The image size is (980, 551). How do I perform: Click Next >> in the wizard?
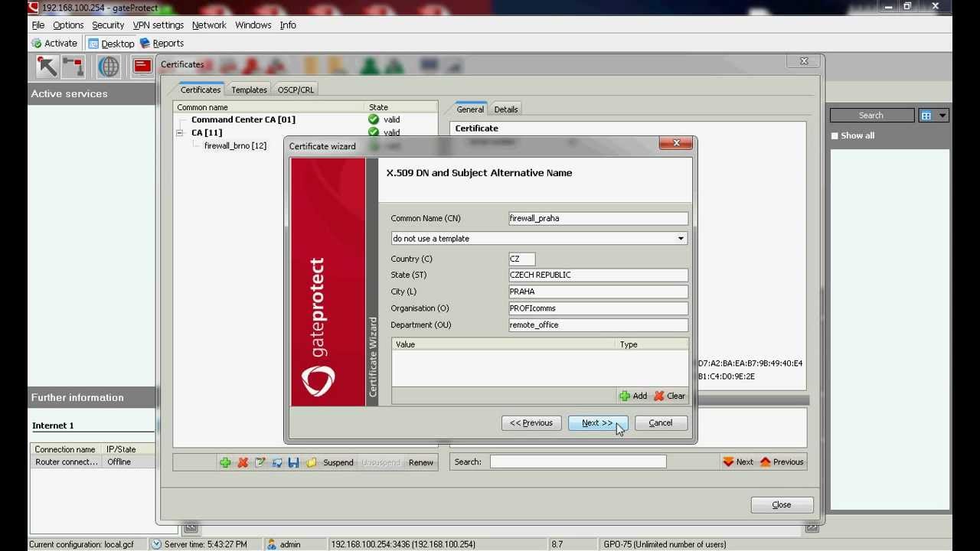point(598,423)
